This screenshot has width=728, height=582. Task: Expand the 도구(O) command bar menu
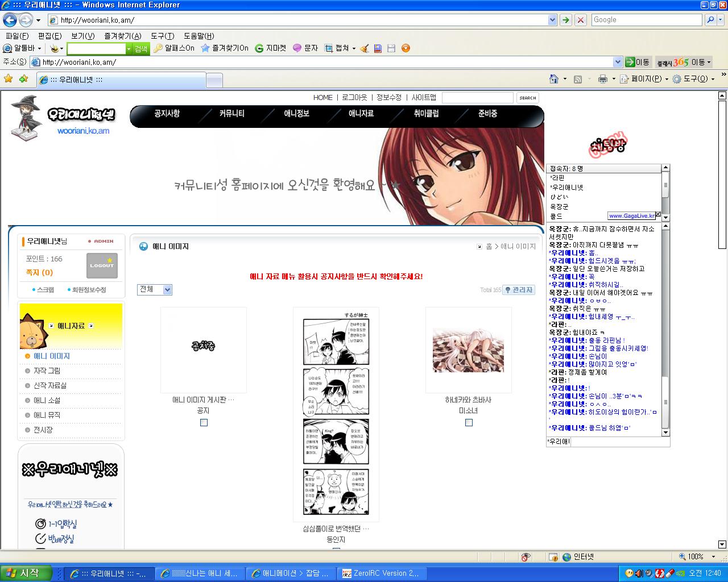coord(693,79)
